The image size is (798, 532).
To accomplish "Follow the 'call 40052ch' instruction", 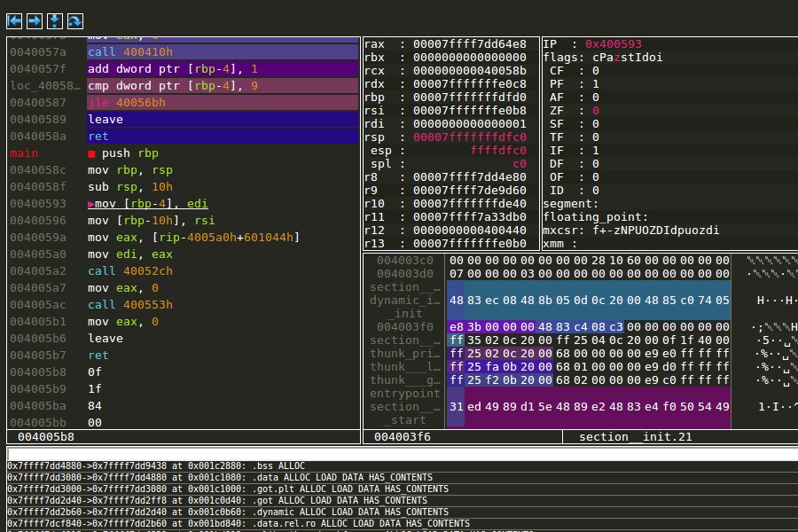I will click(x=129, y=270).
